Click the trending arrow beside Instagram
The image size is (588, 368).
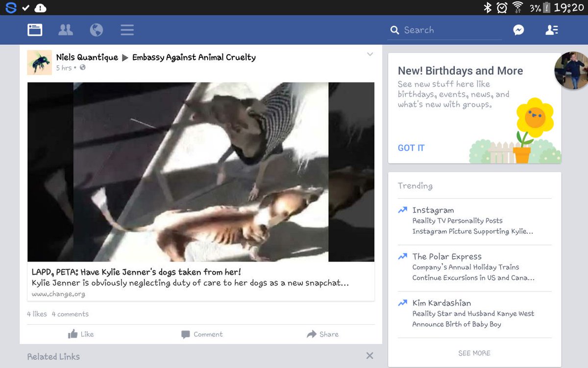point(402,210)
